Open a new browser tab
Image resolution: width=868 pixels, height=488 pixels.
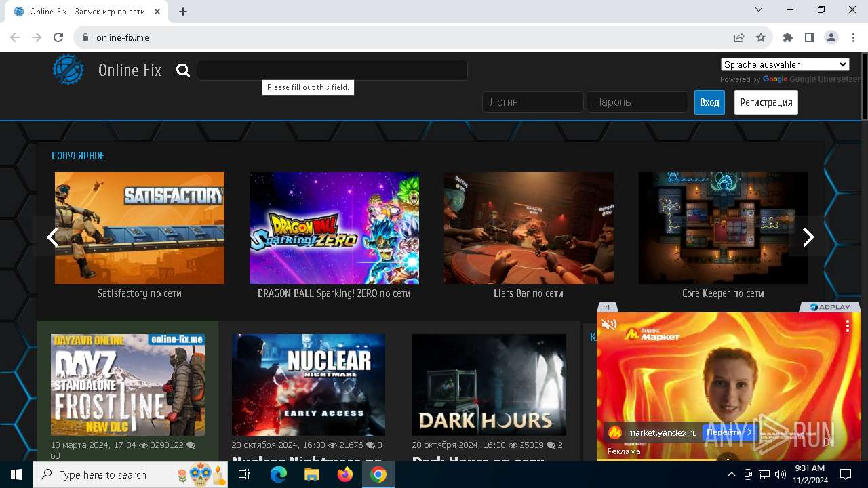[x=183, y=11]
